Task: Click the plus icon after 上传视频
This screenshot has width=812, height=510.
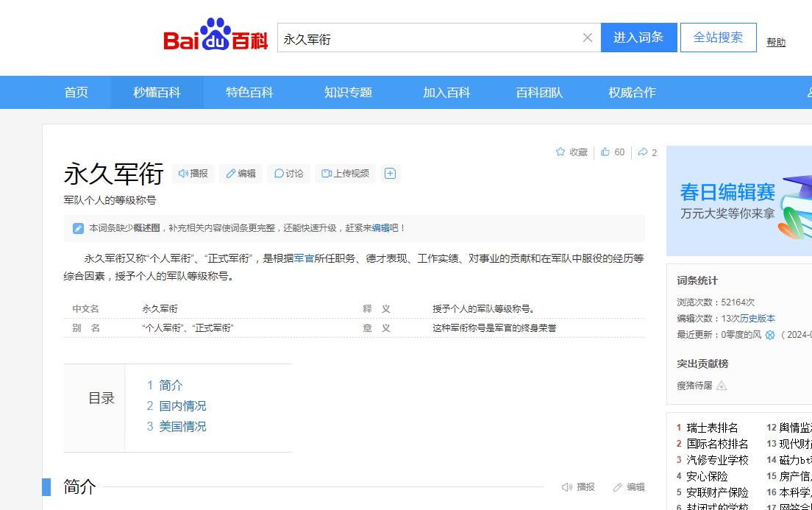Action: tap(391, 174)
